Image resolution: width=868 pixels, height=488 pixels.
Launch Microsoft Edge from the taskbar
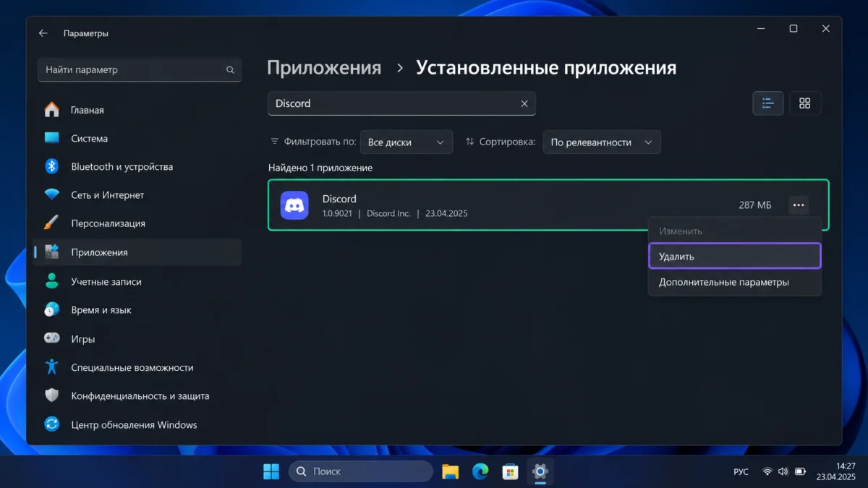coord(480,471)
